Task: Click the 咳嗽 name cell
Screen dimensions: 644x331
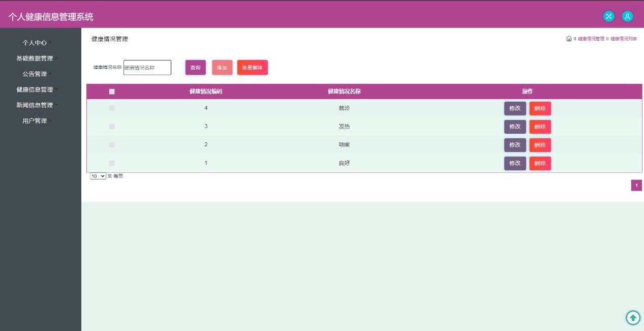Action: point(344,145)
